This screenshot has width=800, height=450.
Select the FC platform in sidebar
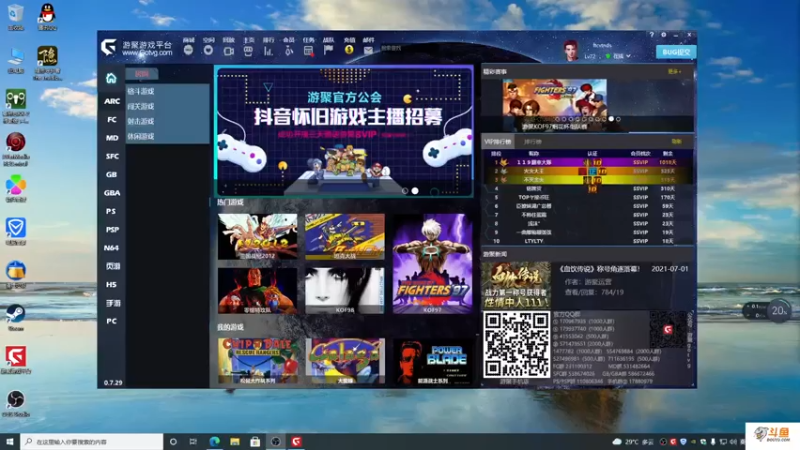click(112, 119)
